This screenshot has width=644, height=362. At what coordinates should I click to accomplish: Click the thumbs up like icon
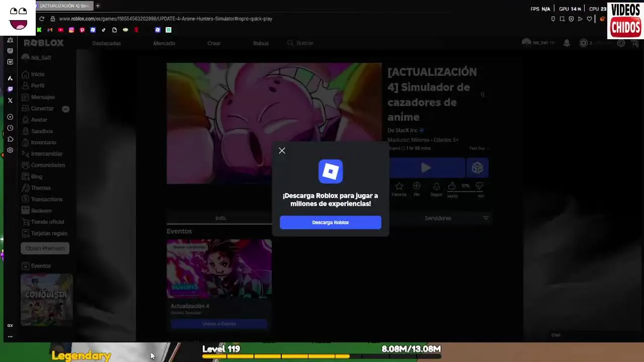(x=452, y=186)
